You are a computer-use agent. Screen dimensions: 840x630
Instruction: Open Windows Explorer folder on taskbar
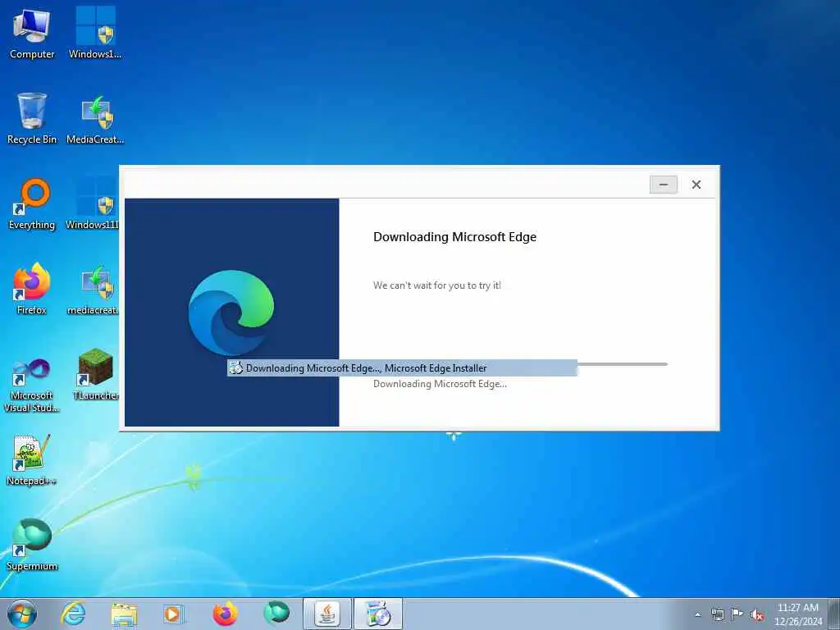(124, 614)
